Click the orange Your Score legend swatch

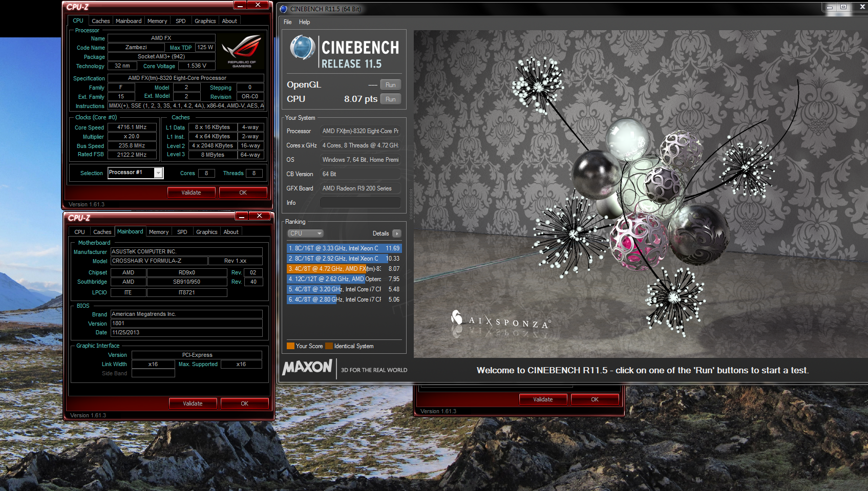[x=290, y=346]
